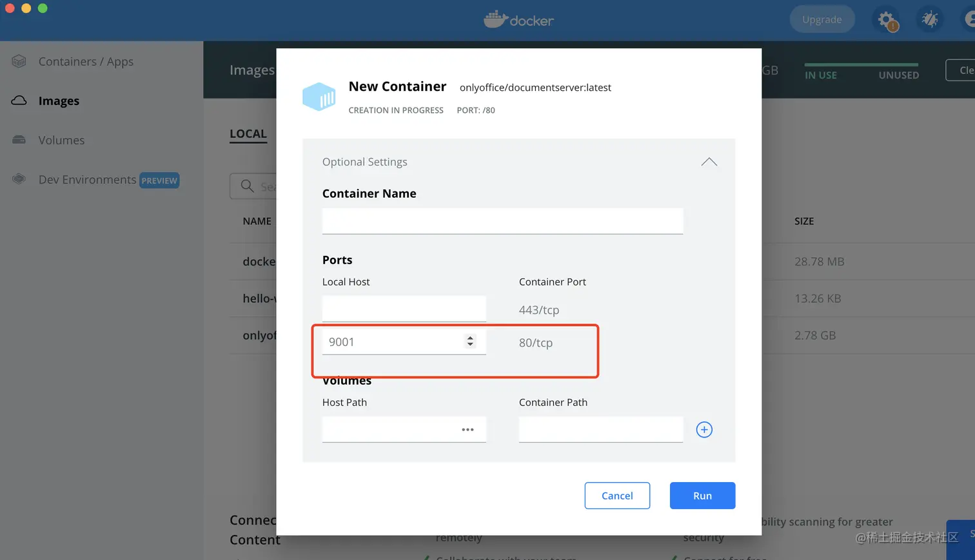The height and width of the screenshot is (560, 975).
Task: Open Dev Environments section
Action: coord(87,179)
